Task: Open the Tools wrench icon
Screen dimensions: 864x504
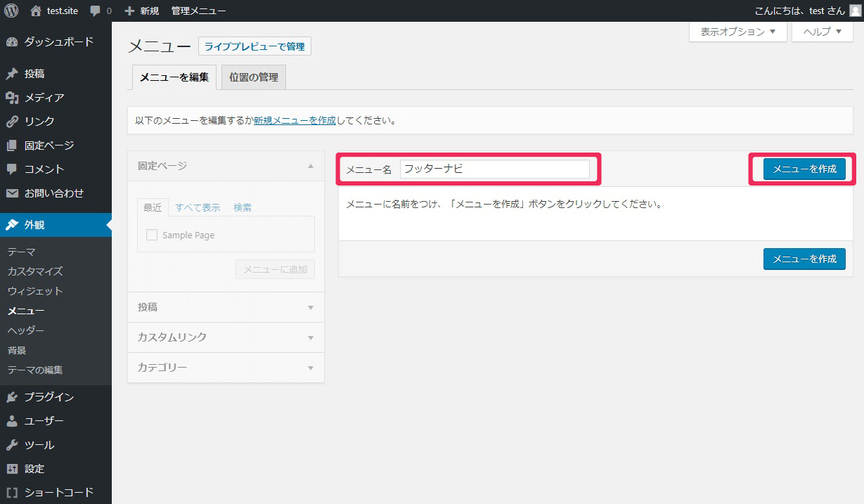Action: pyautogui.click(x=12, y=445)
